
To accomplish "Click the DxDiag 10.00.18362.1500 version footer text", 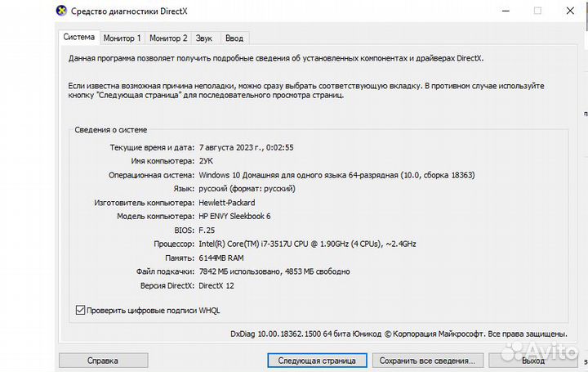I will 399,334.
